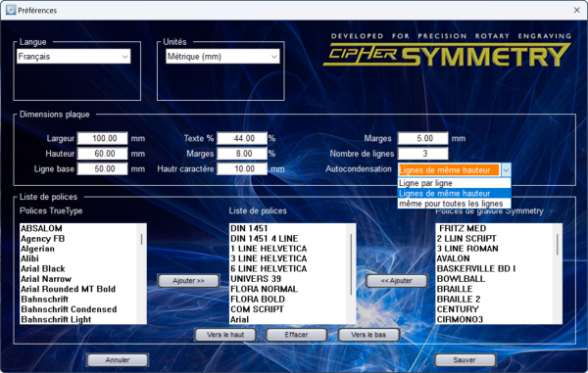Screen dimensions: 588x373
Task: Select Arial Rounded MT Bold font
Action: 78,289
